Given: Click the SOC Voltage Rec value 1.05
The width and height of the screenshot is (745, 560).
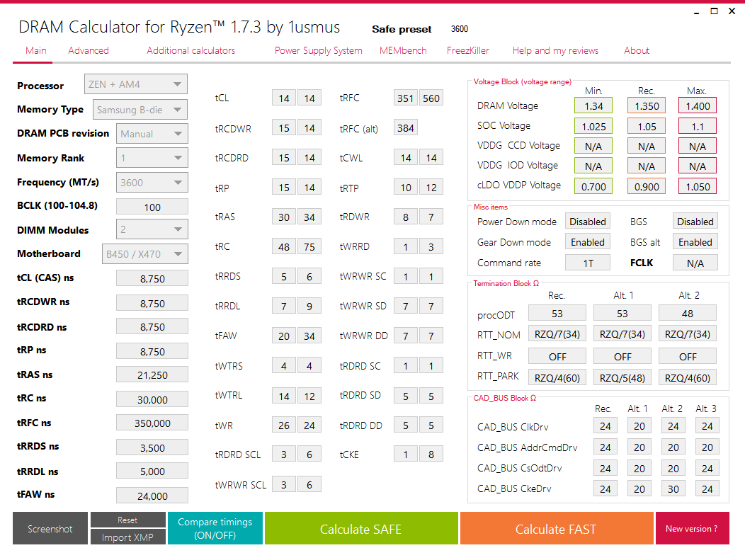Looking at the screenshot, I should 647,126.
